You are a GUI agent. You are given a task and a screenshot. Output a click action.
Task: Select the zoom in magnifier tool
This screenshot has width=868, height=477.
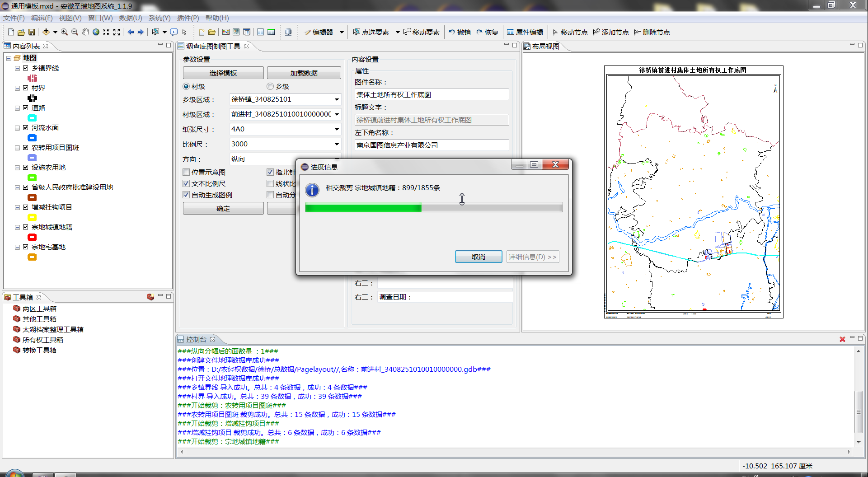pyautogui.click(x=64, y=32)
